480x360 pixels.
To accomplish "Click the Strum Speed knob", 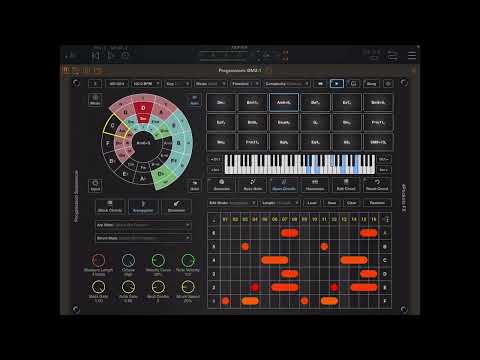I will [x=188, y=287].
